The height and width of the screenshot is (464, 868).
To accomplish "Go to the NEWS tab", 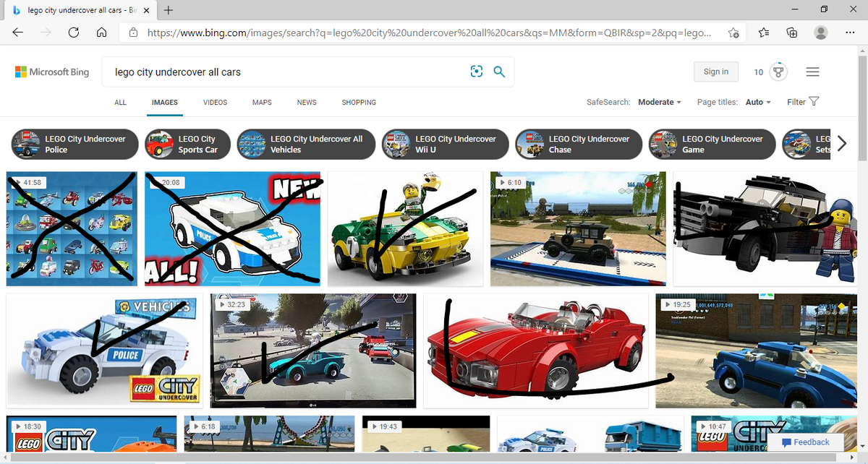I will tap(307, 103).
